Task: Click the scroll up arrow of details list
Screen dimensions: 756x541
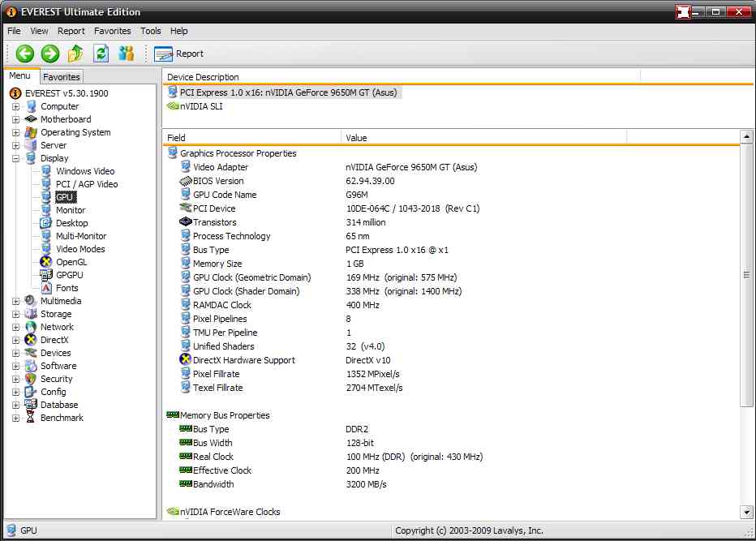Action: click(x=746, y=137)
